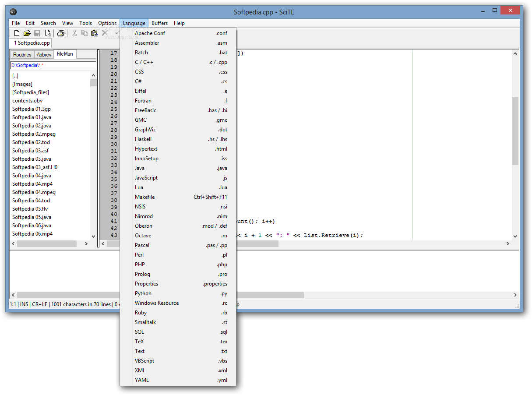Select YAML language entry
This screenshot has height=395, width=532.
pos(178,380)
